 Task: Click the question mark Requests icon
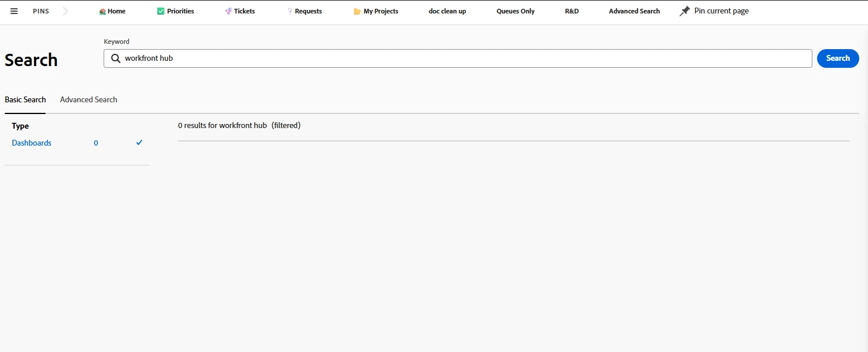pos(290,11)
